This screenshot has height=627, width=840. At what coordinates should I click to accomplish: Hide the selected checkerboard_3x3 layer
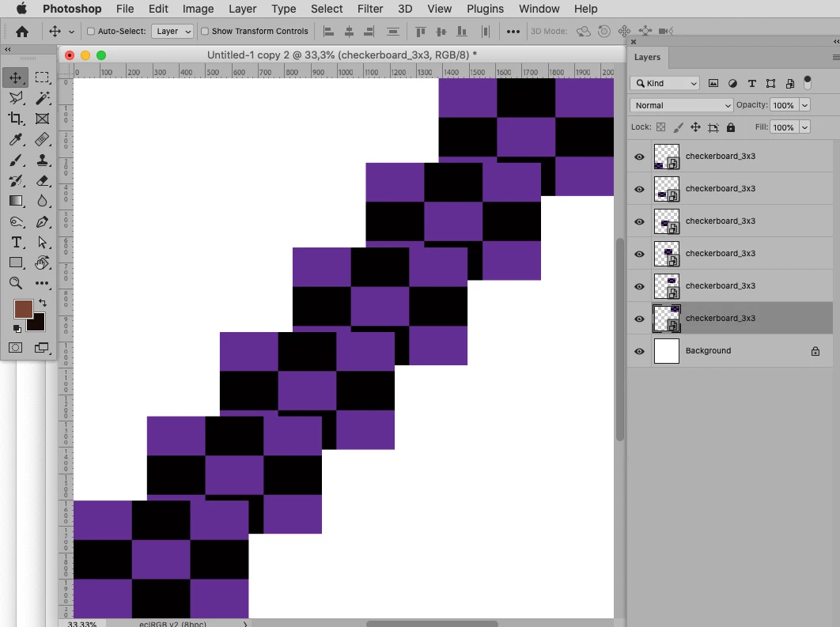pyautogui.click(x=639, y=319)
